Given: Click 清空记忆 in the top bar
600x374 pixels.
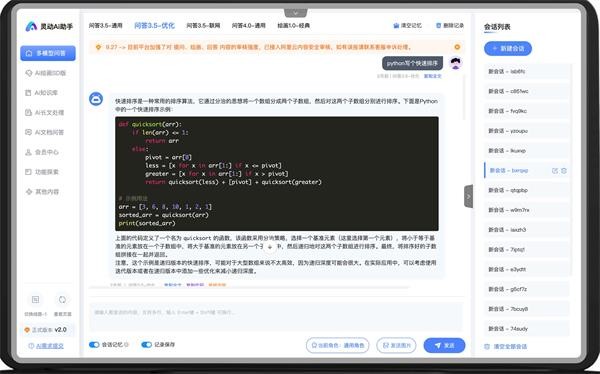Looking at the screenshot, I should point(407,26).
